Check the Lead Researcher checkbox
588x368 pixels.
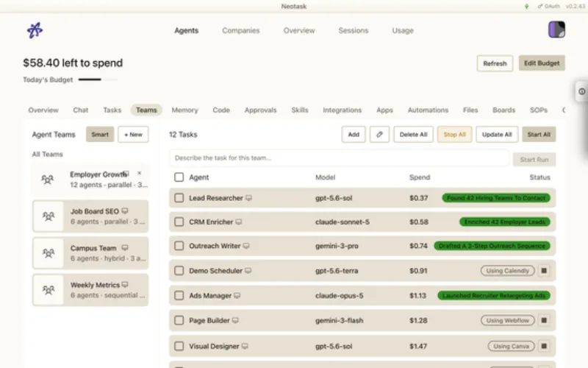(x=179, y=198)
